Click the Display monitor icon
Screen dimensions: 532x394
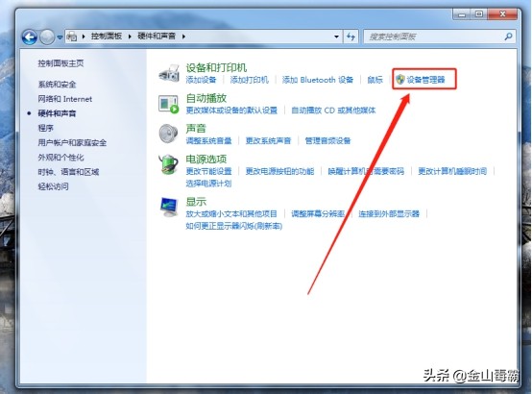[x=169, y=207]
